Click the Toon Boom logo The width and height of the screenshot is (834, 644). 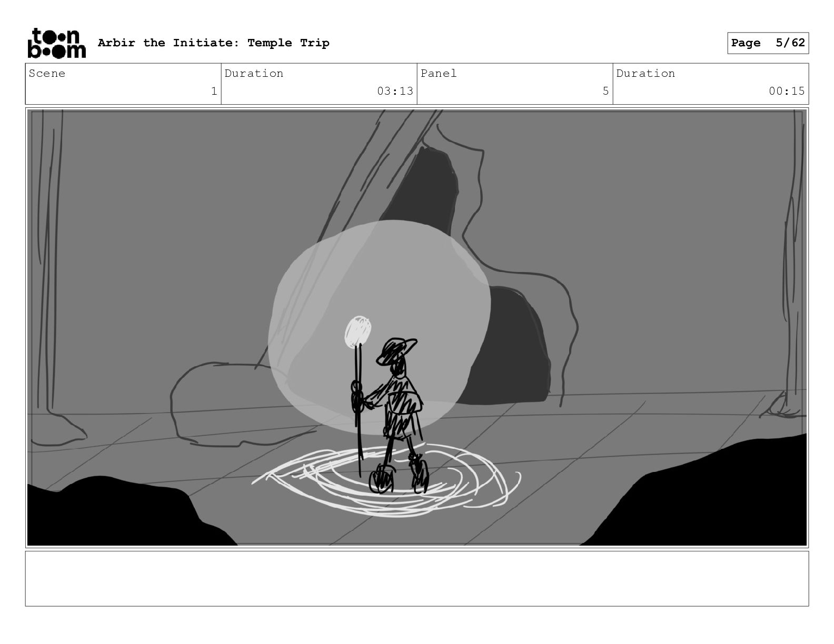pos(56,43)
